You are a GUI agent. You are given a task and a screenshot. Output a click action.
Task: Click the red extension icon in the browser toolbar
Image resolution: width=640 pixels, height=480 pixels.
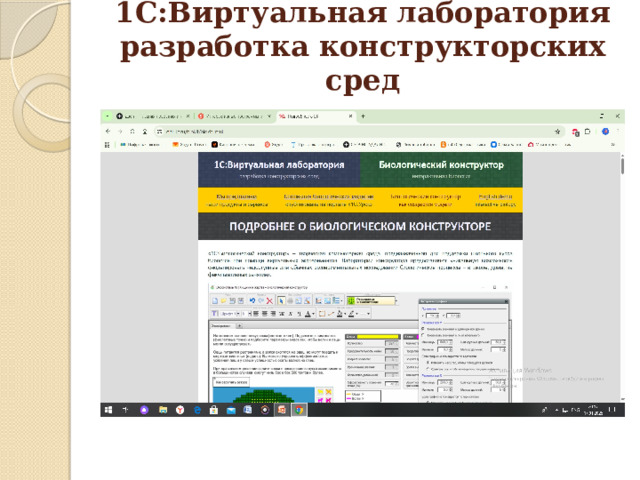point(576,132)
